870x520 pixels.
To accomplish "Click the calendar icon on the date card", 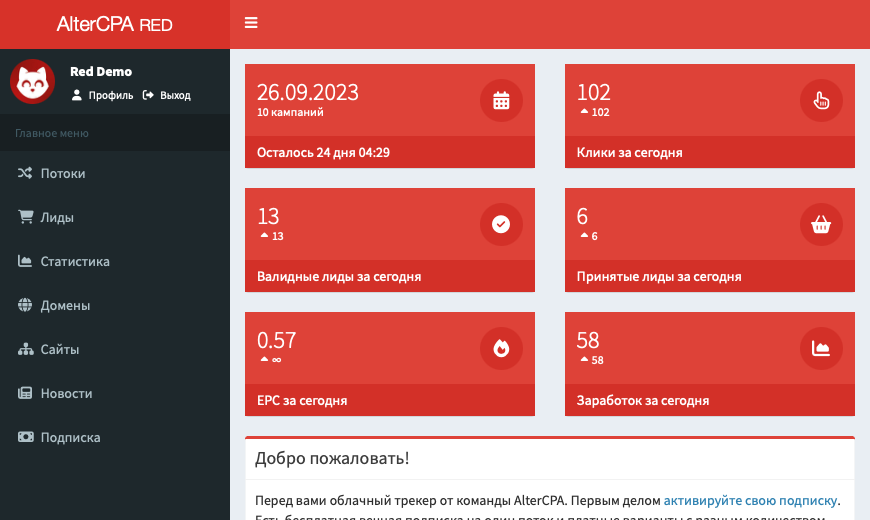I will (501, 100).
